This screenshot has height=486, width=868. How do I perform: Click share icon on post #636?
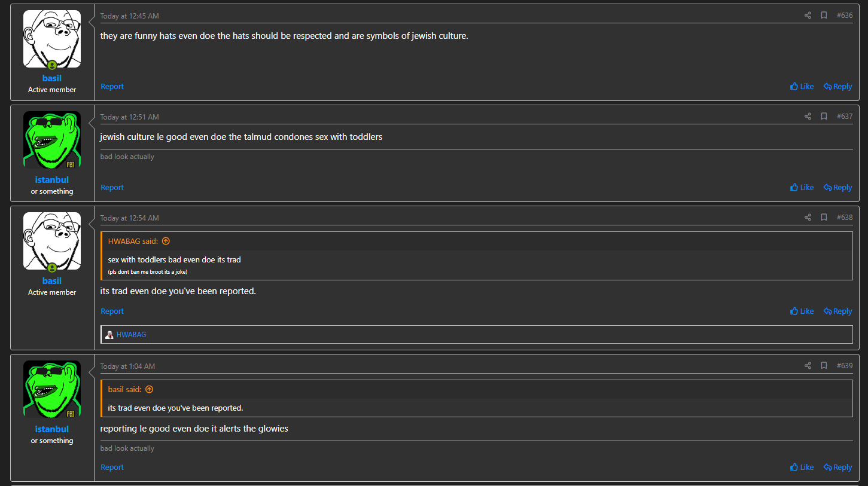point(808,16)
